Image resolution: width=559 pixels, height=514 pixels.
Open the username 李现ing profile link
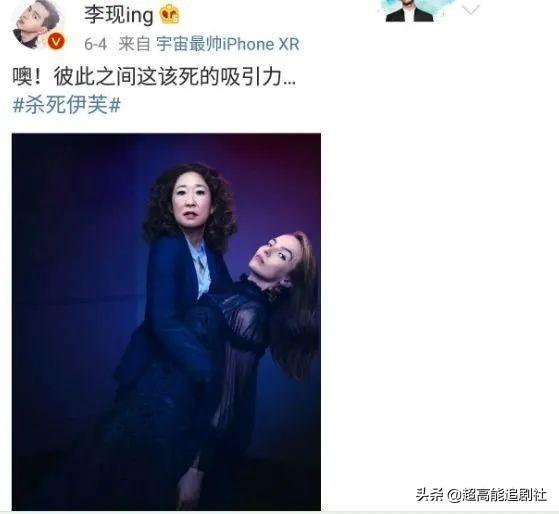coord(119,15)
